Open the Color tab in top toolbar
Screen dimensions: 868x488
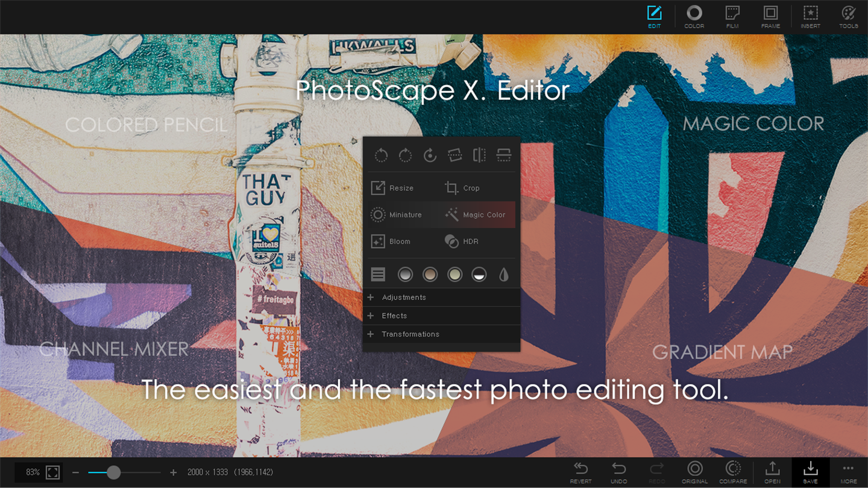[x=694, y=17]
